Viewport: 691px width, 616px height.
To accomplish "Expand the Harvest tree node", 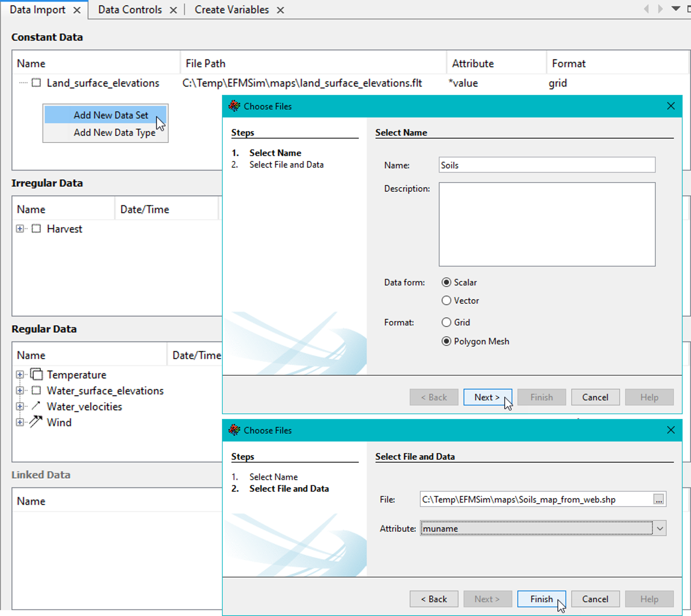I will point(20,229).
